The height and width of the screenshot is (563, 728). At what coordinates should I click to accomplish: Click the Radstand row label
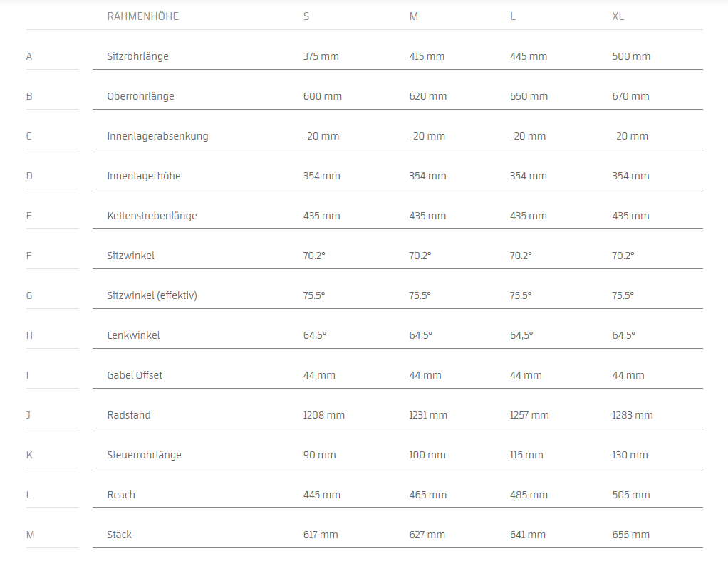[x=129, y=415]
